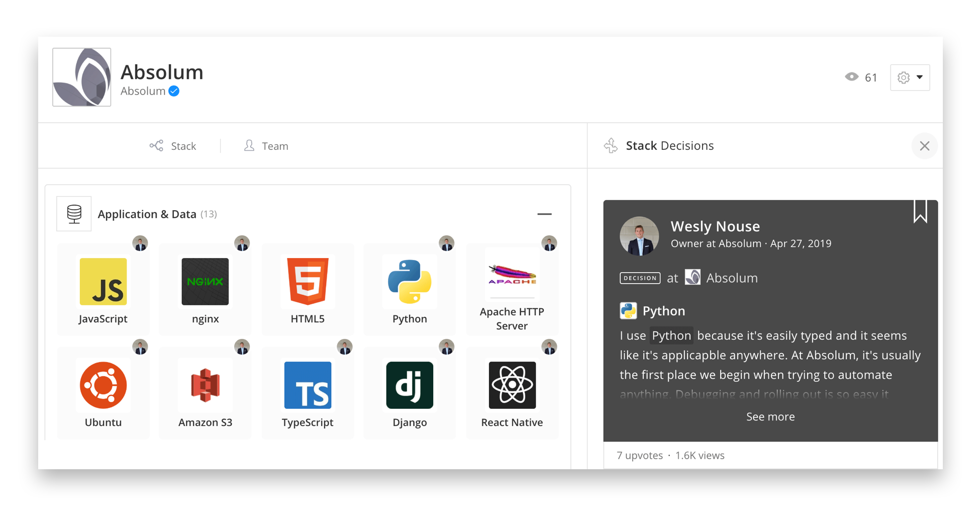
Task: Click the Stack Decisions header icon
Action: (611, 145)
